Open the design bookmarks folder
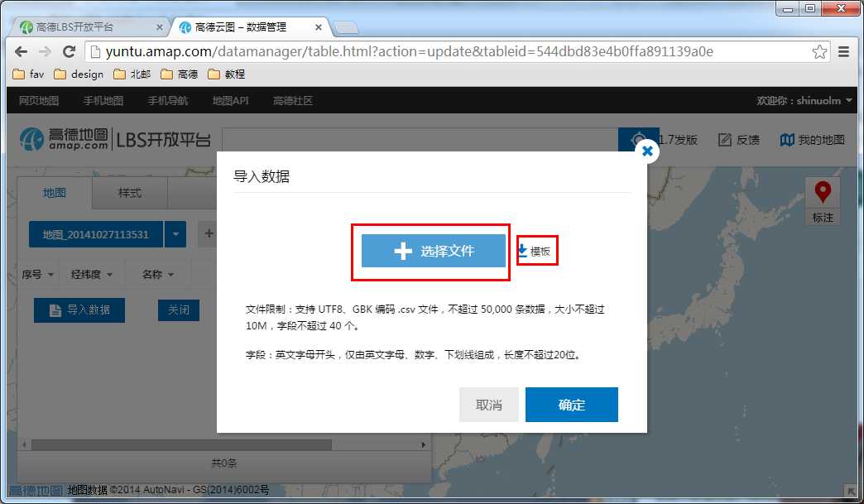The width and height of the screenshot is (864, 504). click(x=79, y=74)
